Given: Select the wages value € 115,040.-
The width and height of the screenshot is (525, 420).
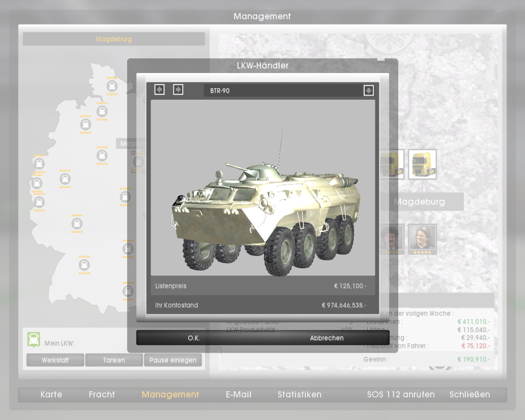Looking at the screenshot, I should [474, 330].
